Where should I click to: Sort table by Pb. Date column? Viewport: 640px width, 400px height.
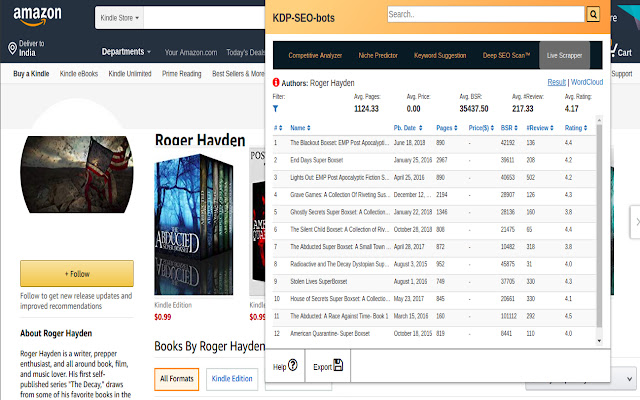click(408, 128)
